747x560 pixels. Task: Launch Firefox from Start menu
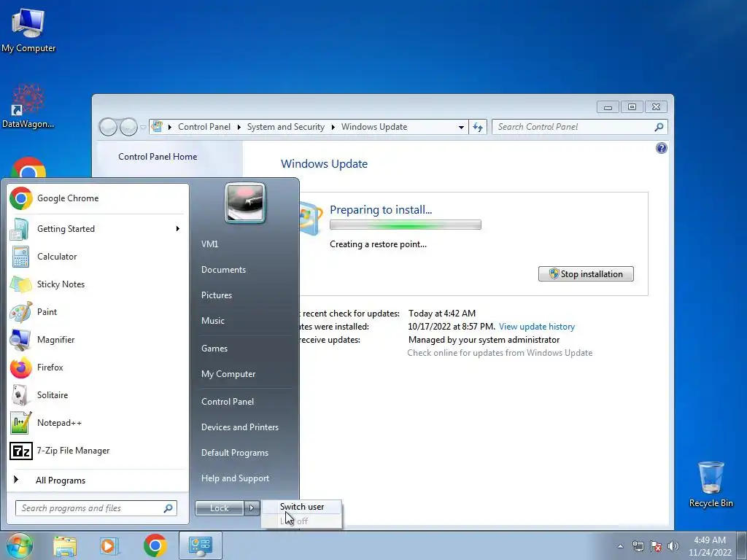(x=98, y=367)
